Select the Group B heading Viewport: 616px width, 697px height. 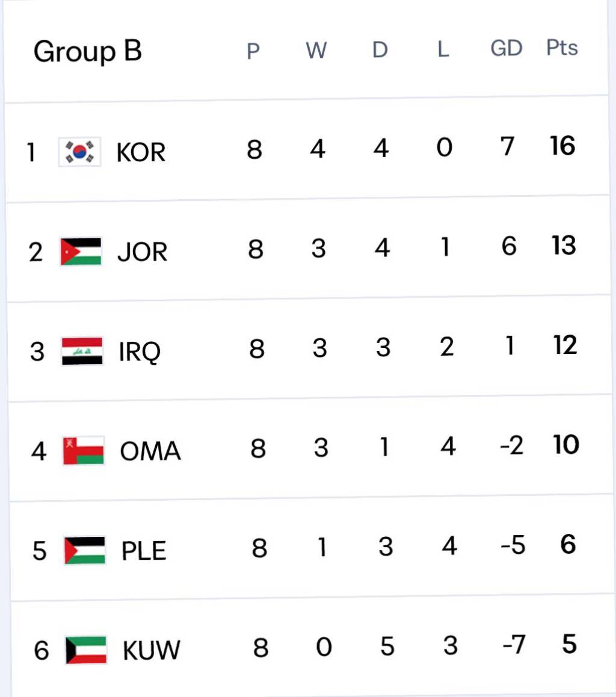[88, 52]
